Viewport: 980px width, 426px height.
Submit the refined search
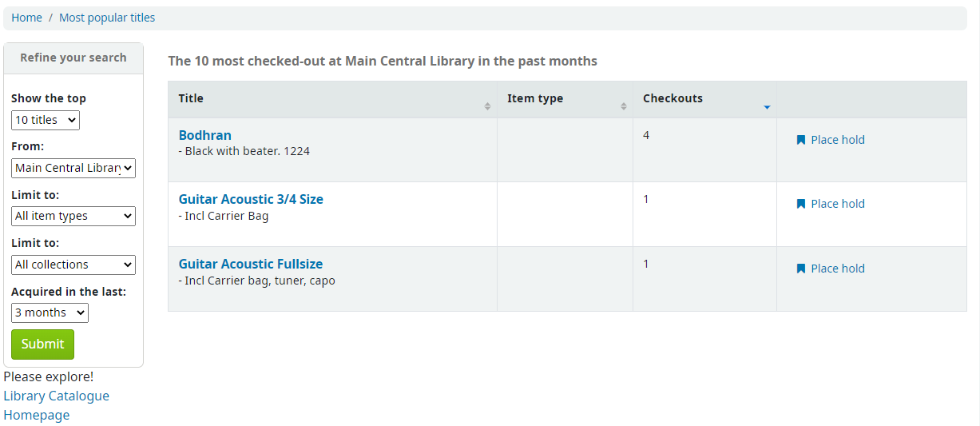point(42,344)
